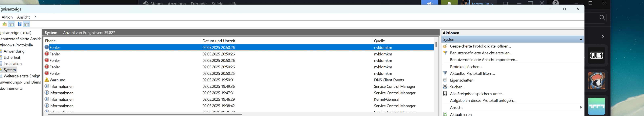Click the Suchen binoculars icon
644x116 pixels.
tap(445, 87)
